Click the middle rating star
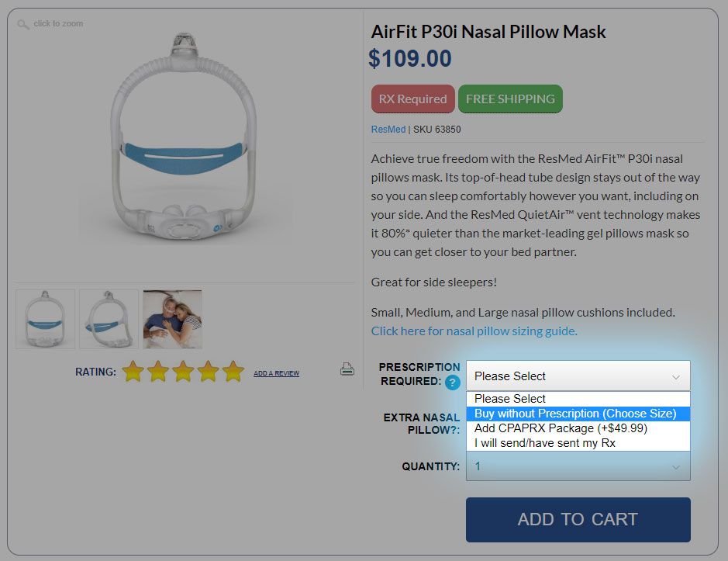Screen dimensions: 728x561 [181, 372]
